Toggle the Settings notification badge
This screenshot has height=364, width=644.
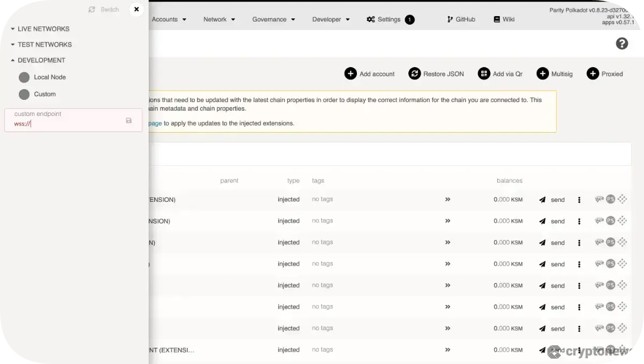[409, 19]
